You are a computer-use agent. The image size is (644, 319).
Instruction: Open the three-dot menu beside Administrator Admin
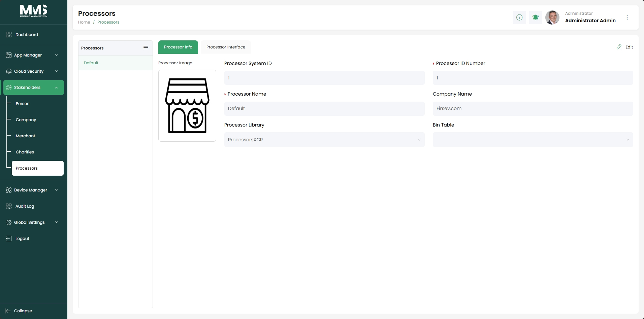click(627, 17)
